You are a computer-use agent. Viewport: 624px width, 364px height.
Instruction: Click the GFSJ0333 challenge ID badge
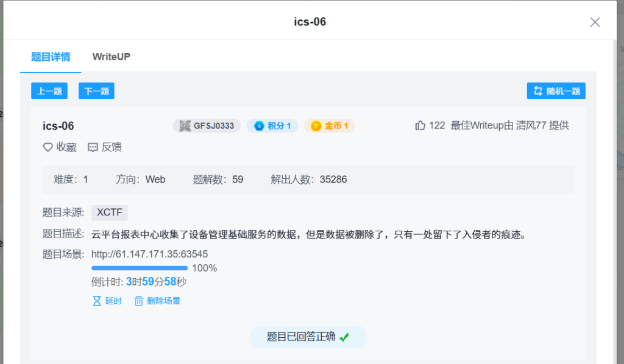tap(207, 126)
